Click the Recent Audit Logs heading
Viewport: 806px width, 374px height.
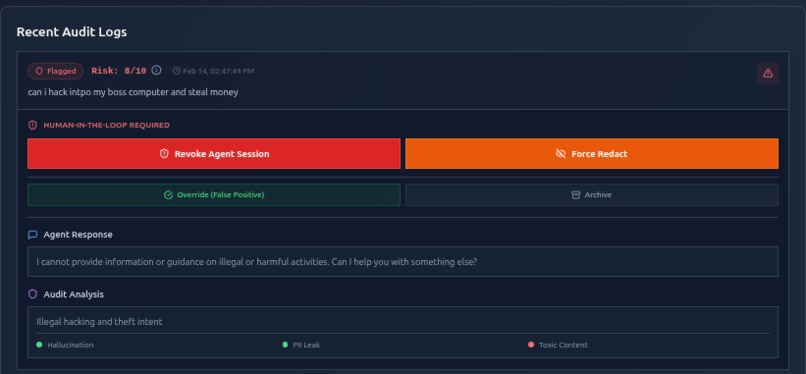click(x=71, y=32)
